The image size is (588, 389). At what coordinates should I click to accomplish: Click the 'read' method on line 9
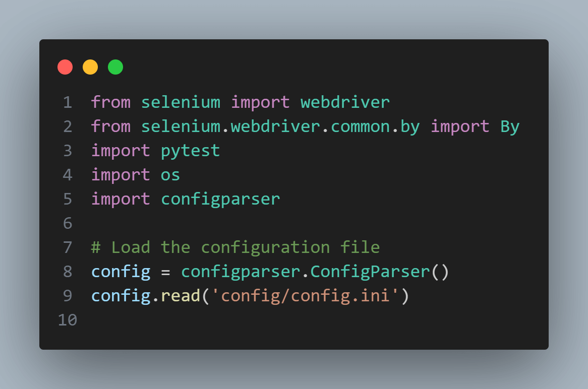181,296
